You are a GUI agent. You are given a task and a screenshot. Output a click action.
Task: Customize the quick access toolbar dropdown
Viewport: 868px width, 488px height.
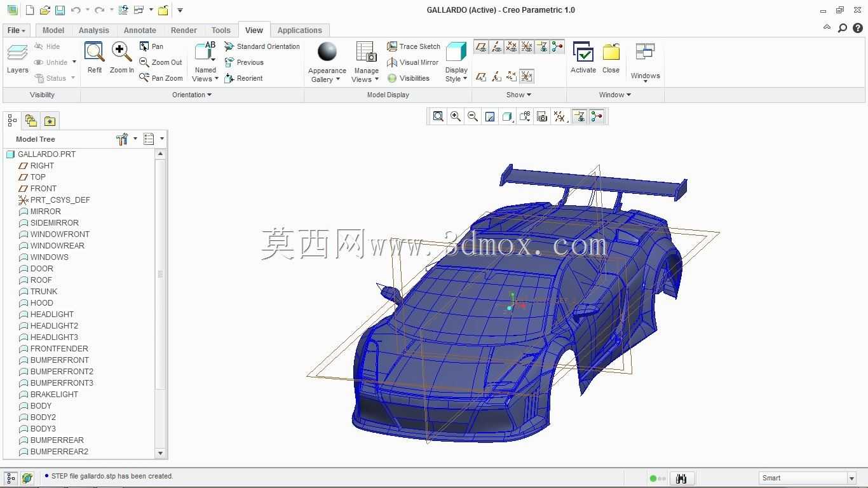(x=180, y=10)
